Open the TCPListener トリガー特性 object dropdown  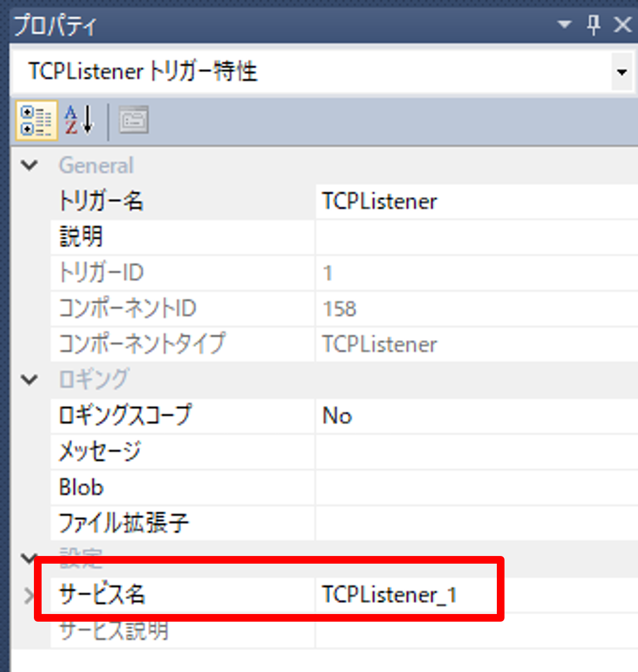[622, 72]
